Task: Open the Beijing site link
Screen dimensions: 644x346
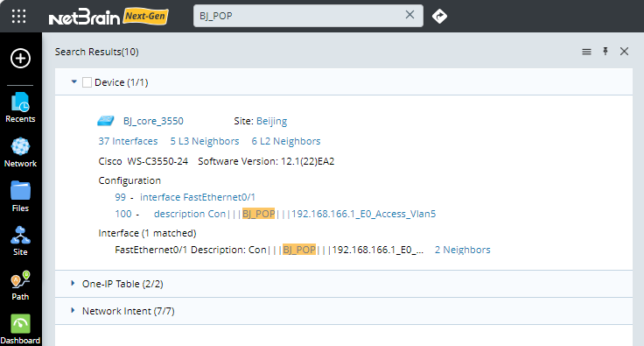Action: (x=271, y=121)
